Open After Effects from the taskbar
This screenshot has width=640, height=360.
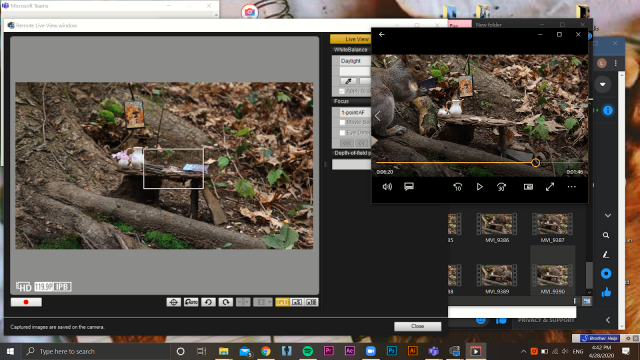pyautogui.click(x=350, y=351)
